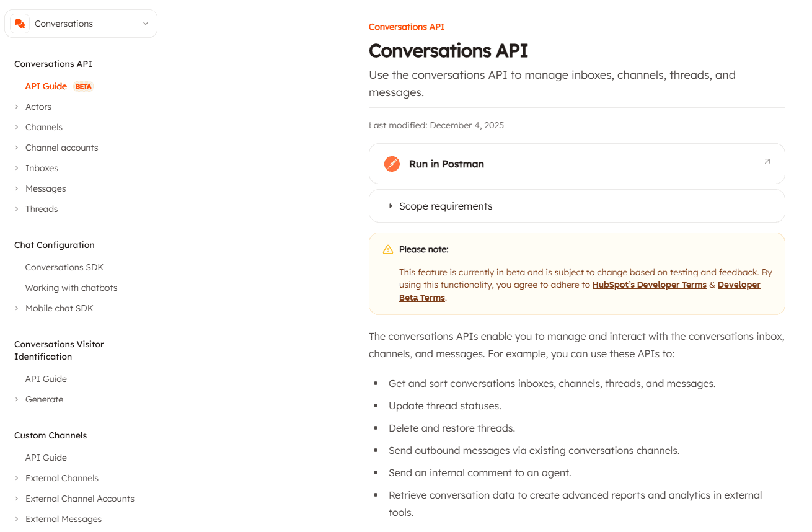This screenshot has width=812, height=532.
Task: Click the BETA badge beside API Guide
Action: pyautogui.click(x=84, y=86)
